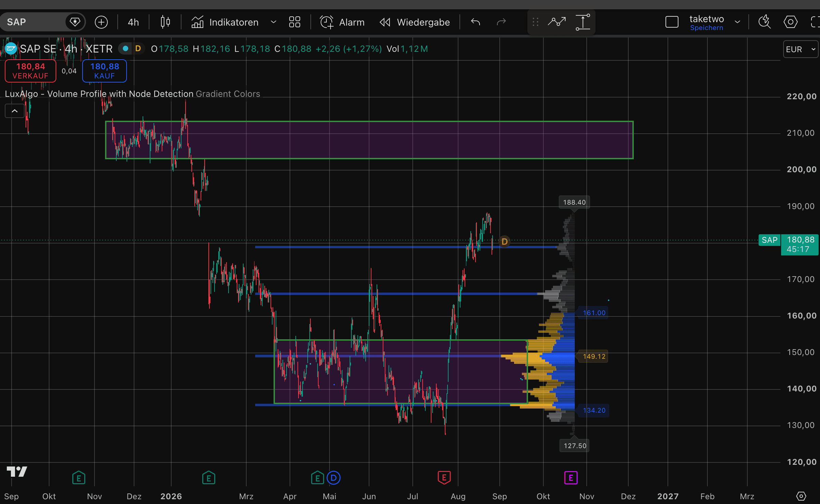Click the 2027 label on time axis
The image size is (820, 504).
point(668,496)
